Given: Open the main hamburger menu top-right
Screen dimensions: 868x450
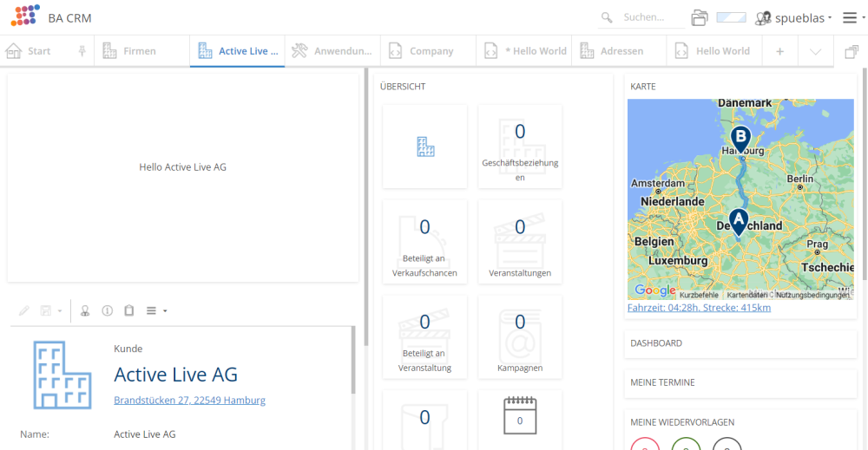Looking at the screenshot, I should [850, 17].
